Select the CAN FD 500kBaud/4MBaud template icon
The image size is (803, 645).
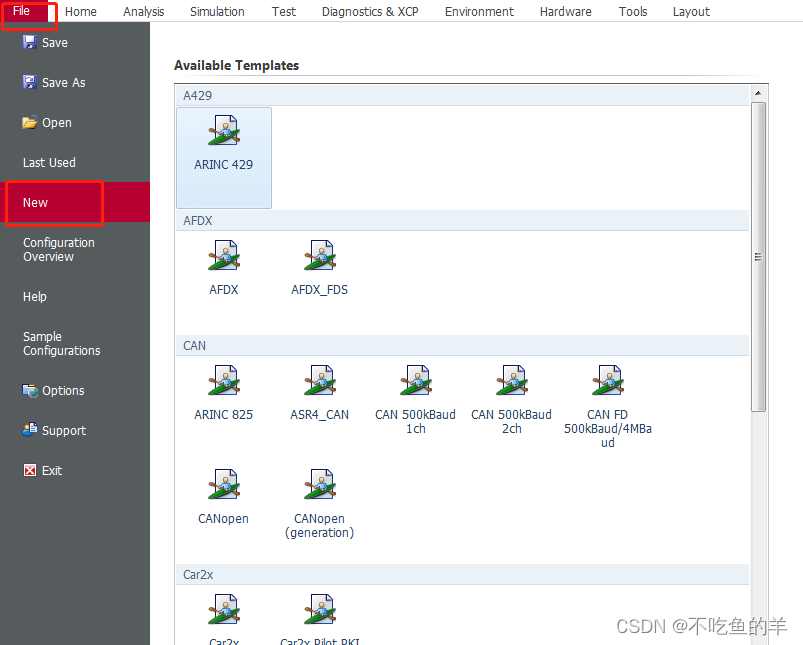[607, 380]
